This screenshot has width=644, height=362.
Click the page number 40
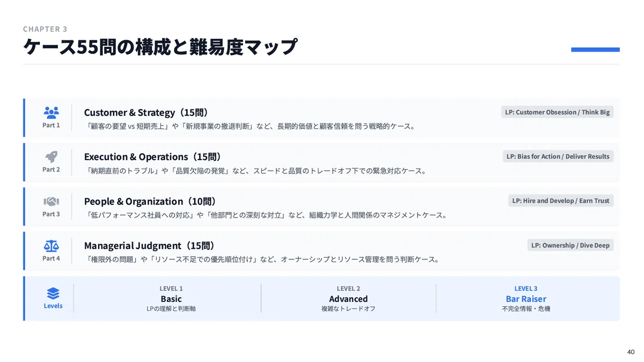coord(631,352)
